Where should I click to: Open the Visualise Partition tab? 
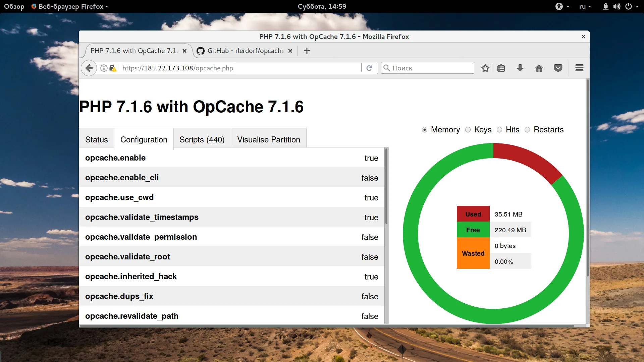[x=269, y=139]
